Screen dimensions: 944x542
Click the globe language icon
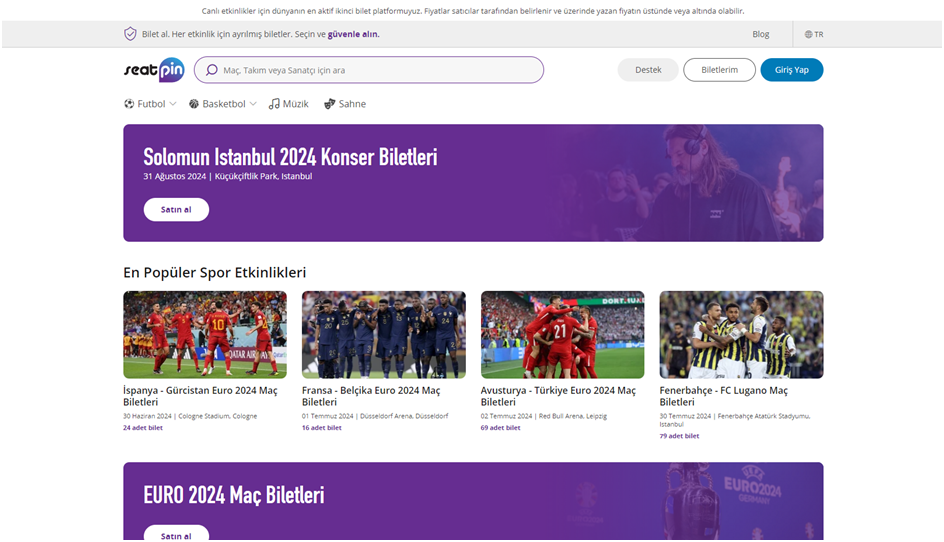808,34
